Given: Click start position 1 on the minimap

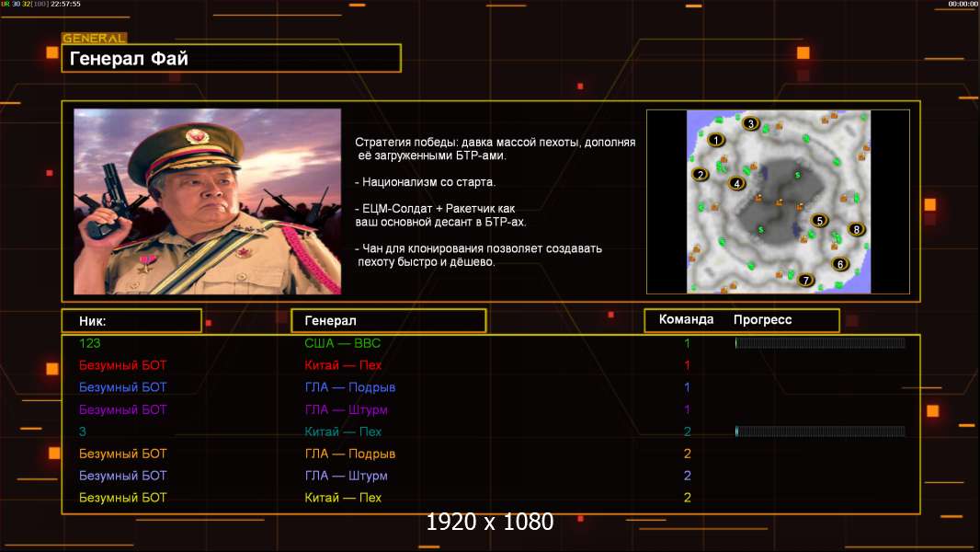Looking at the screenshot, I should (x=717, y=140).
